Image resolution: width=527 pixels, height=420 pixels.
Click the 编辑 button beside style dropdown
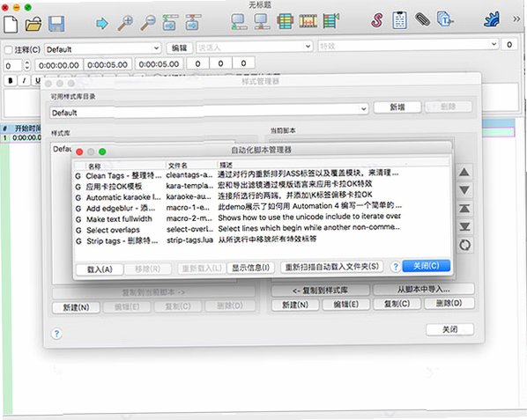point(179,48)
